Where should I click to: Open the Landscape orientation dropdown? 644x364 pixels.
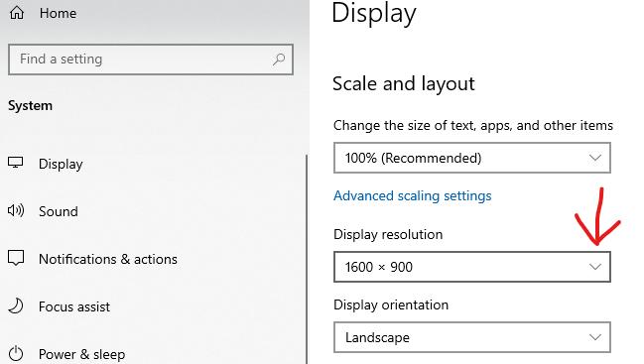[472, 337]
